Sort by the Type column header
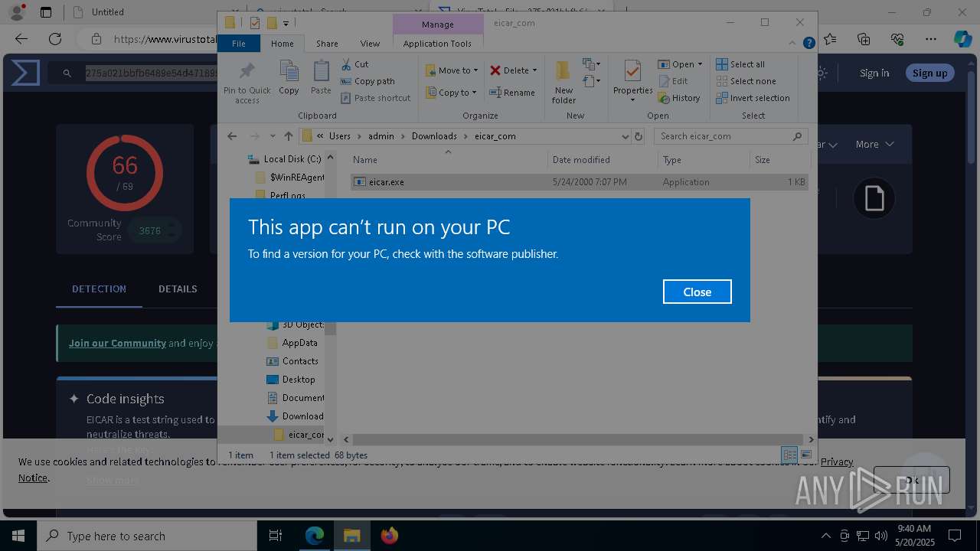Screen dimensions: 980x551 click(x=704, y=160)
